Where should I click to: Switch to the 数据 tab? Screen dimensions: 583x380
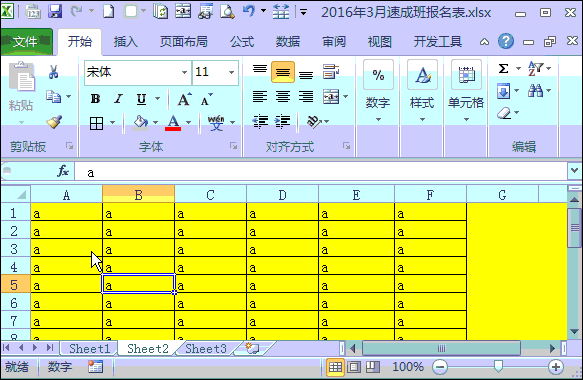[288, 42]
